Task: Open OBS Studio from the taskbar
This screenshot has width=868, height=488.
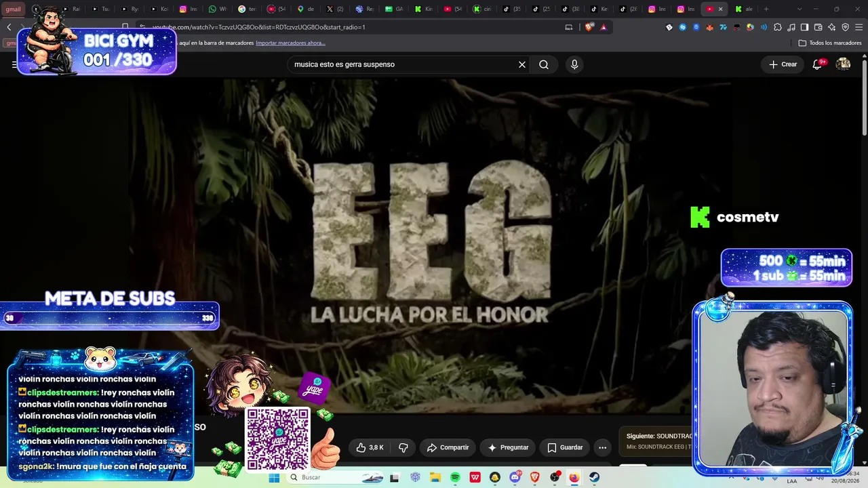Action: (555, 477)
